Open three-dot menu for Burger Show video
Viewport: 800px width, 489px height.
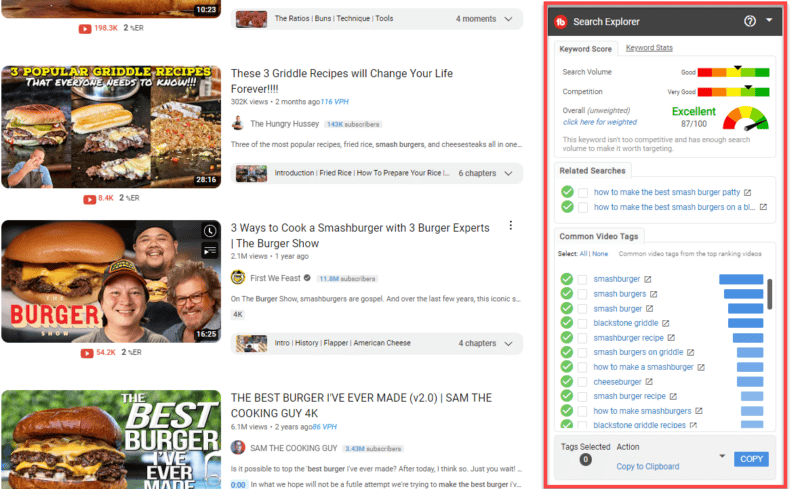coord(511,226)
